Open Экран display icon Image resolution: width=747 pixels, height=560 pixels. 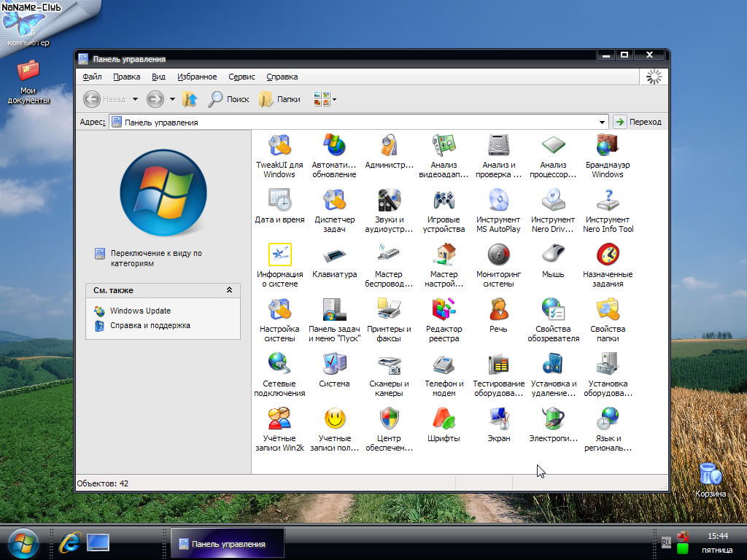pos(499,425)
